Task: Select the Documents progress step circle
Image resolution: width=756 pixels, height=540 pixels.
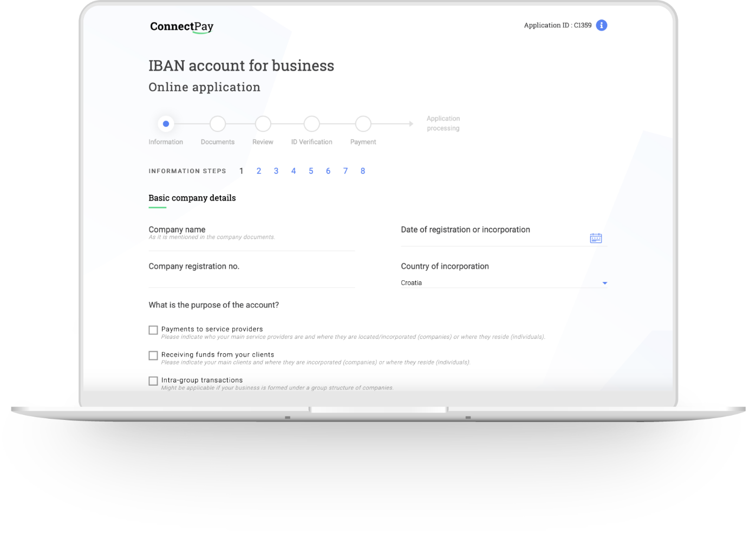Action: 217,124
